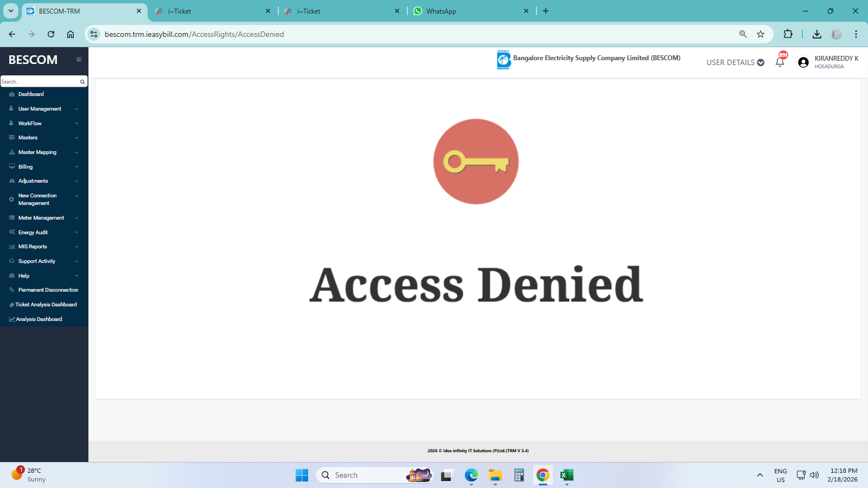Switch to the first i~Ticket tab
This screenshot has width=868, height=488.
click(213, 11)
